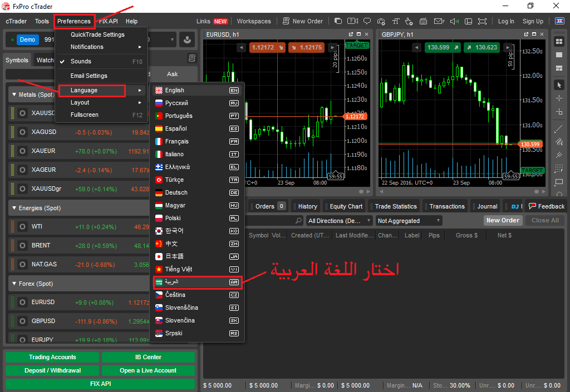The height and width of the screenshot is (392, 570).
Task: Open the Not Aggregated dropdown
Action: pos(409,221)
